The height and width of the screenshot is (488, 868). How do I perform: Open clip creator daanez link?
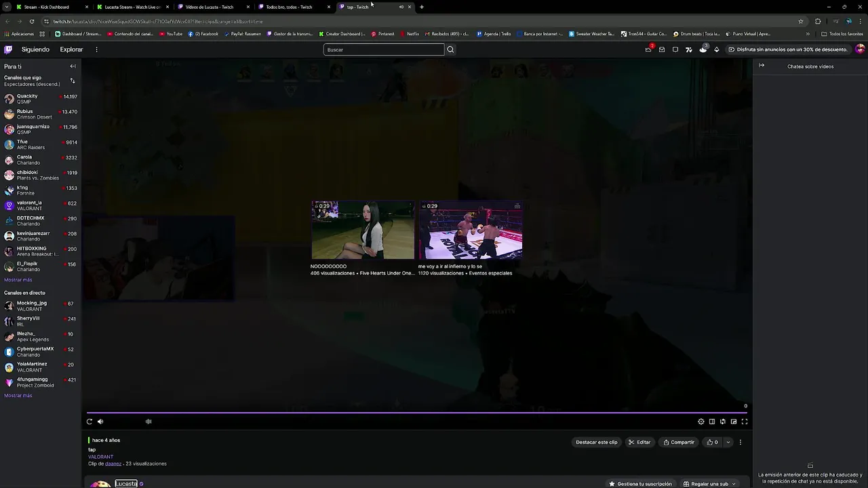(x=113, y=464)
